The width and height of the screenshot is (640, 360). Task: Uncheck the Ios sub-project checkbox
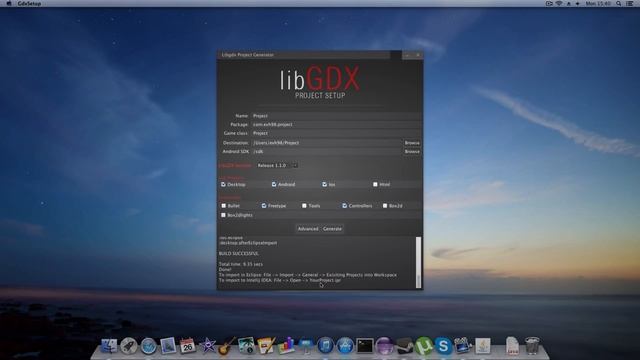click(x=324, y=184)
